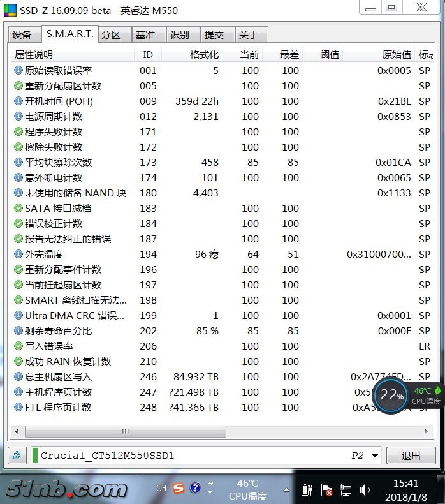Select the S.M.A.R.T. tab
Image resolution: width=445 pixels, height=504 pixels.
(x=69, y=33)
